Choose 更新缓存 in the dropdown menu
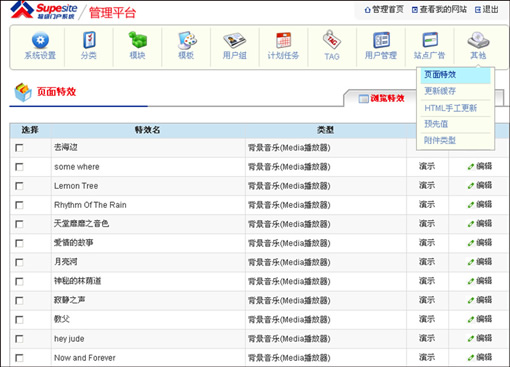Viewport: 510px width, 367px height. [x=455, y=91]
